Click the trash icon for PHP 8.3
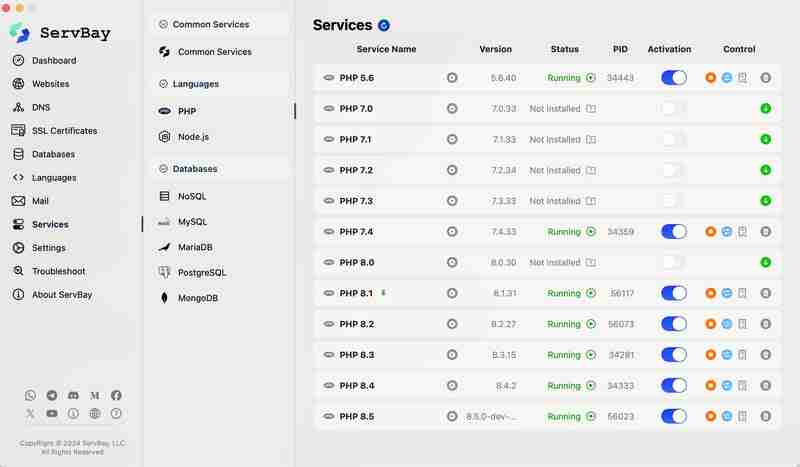The height and width of the screenshot is (467, 800). click(766, 355)
